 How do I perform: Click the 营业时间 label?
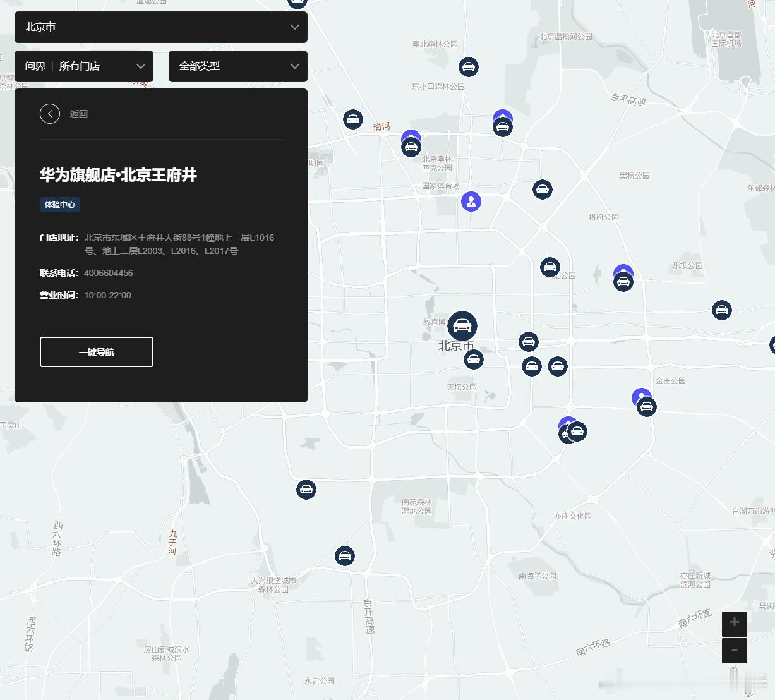[59, 295]
